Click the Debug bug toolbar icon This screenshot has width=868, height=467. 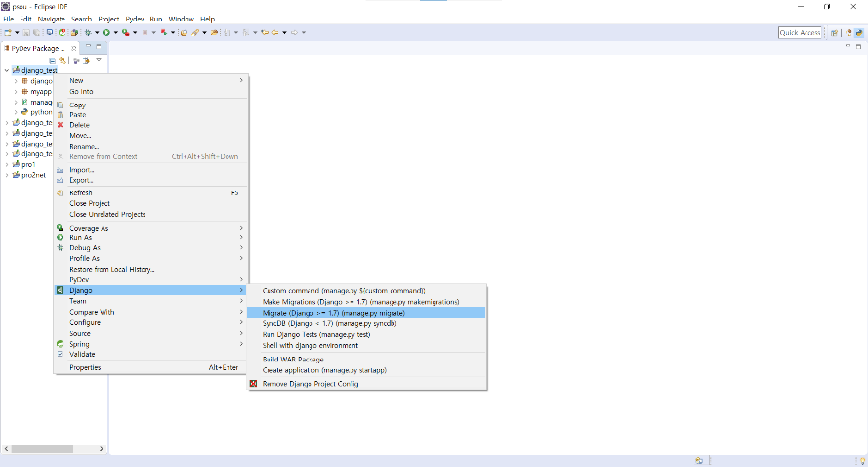(x=88, y=32)
